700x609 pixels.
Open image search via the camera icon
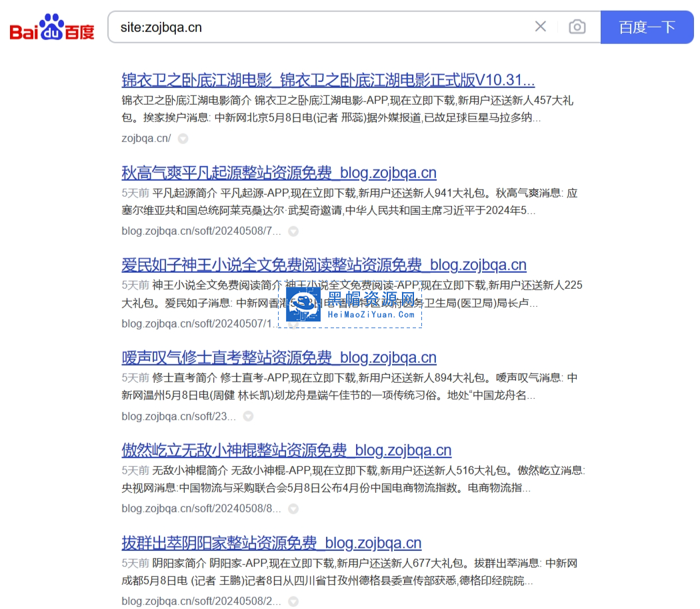point(577,27)
